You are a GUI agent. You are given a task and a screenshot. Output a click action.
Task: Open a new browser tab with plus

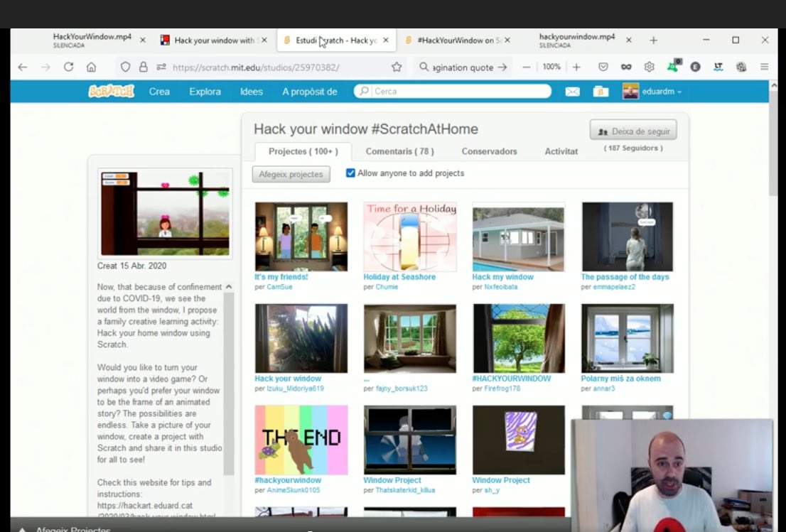[x=653, y=40]
